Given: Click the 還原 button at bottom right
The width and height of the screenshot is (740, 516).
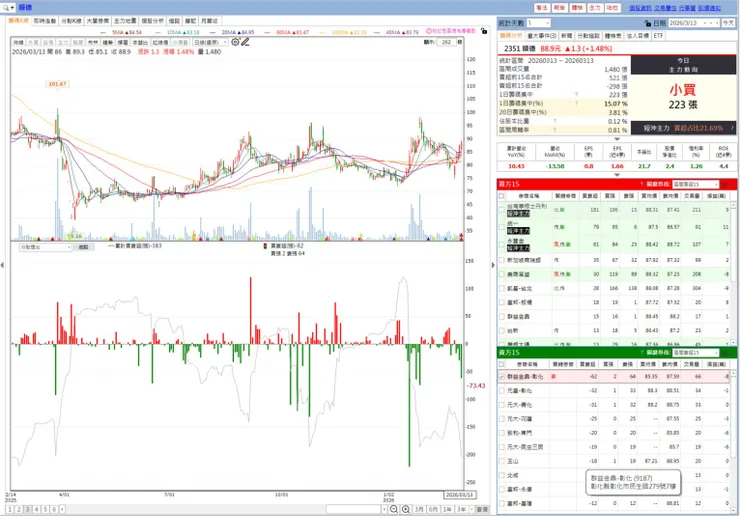Looking at the screenshot, I should (482, 509).
